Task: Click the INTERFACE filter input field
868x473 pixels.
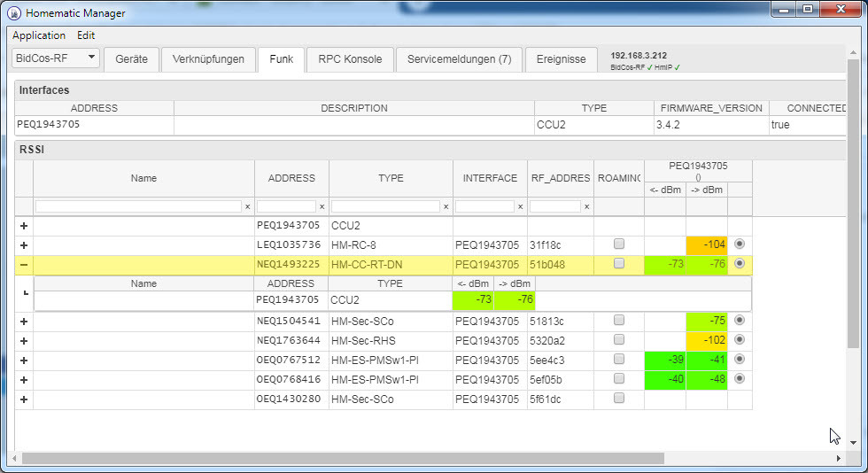Action: tap(485, 206)
